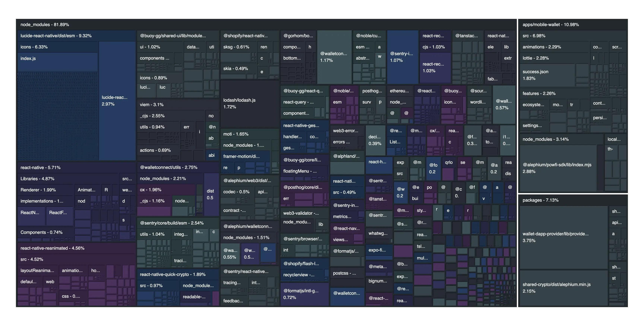Select the layoutReanima... cell
This screenshot has width=644, height=315.
point(37,270)
